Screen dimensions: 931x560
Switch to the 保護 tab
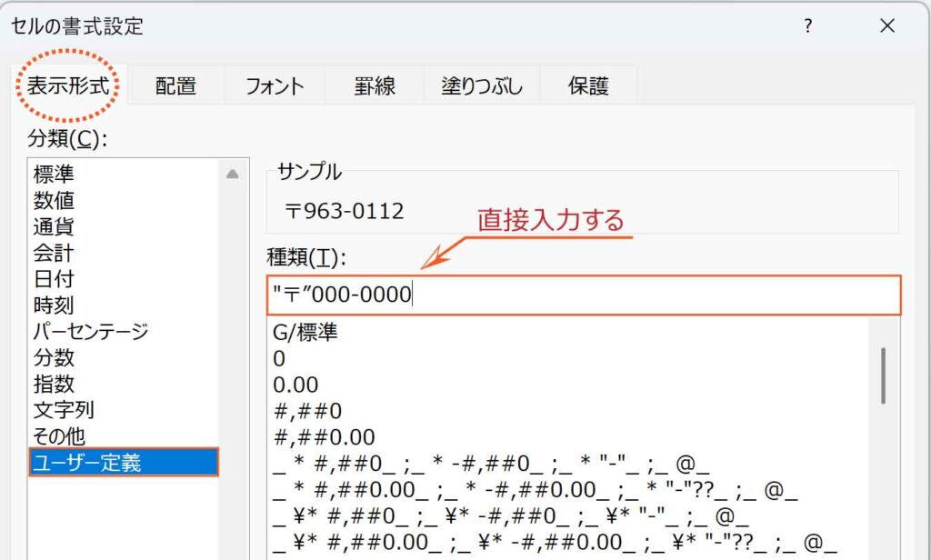(x=588, y=86)
